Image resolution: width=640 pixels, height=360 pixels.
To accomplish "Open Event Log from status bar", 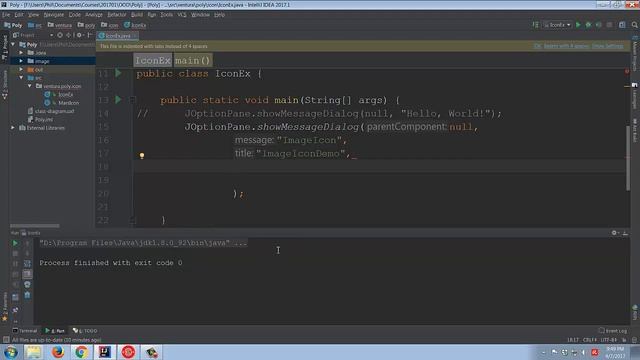I will point(612,331).
